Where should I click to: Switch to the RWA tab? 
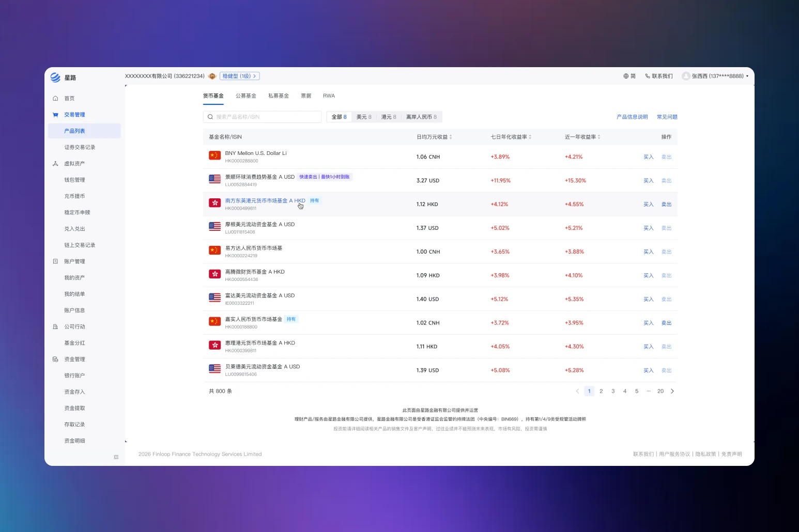pyautogui.click(x=329, y=96)
